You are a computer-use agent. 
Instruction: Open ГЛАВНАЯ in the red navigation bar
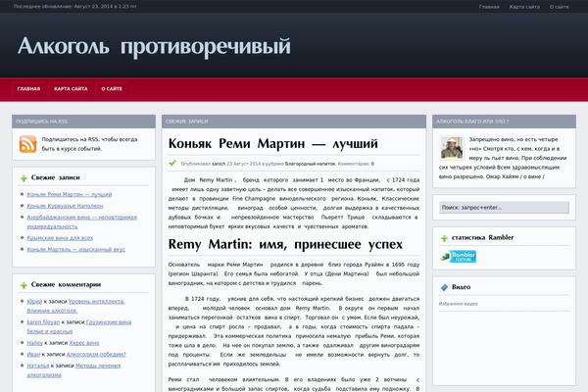point(28,89)
